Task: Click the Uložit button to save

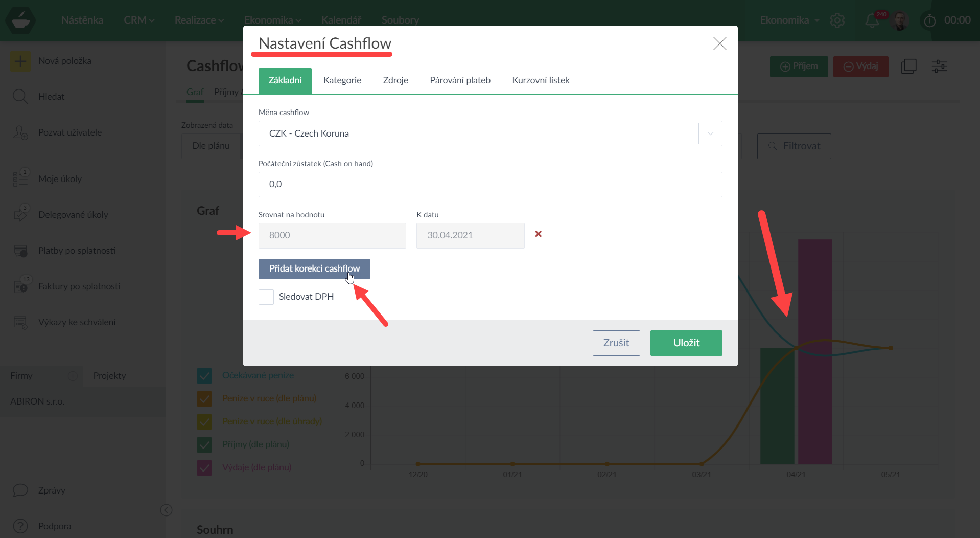Action: (x=686, y=343)
